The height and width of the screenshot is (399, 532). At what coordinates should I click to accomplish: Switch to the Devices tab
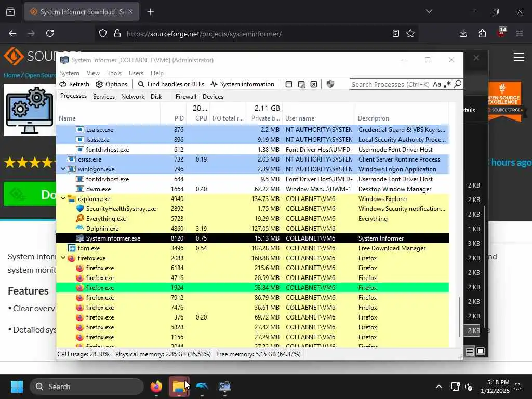click(213, 97)
